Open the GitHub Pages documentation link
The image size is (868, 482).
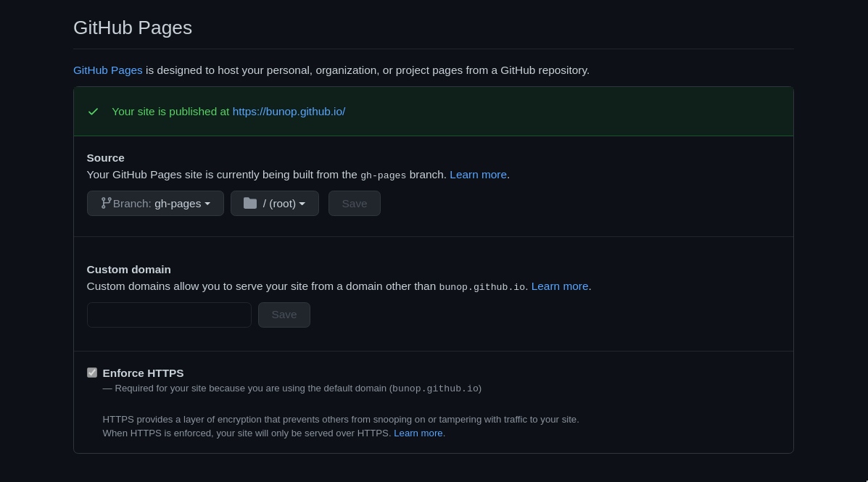coord(108,70)
